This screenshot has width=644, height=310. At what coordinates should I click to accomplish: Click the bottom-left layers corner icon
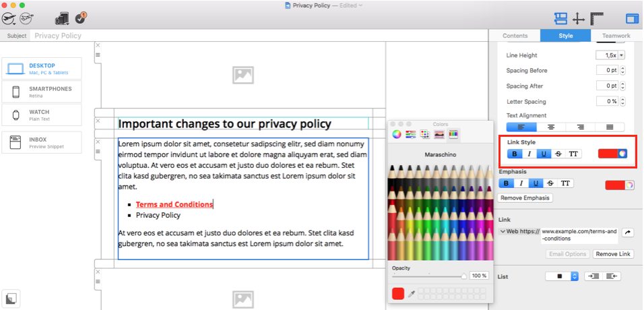[11, 298]
